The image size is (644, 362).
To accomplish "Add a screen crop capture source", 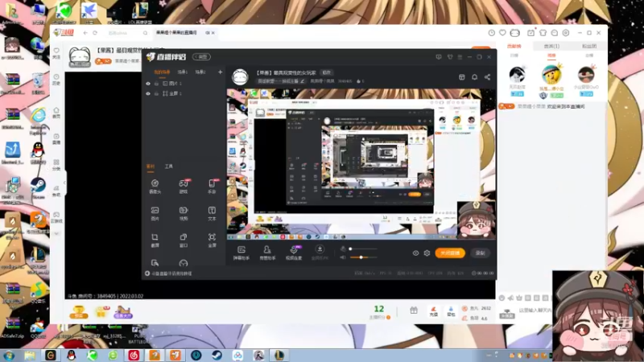I will coord(155,240).
